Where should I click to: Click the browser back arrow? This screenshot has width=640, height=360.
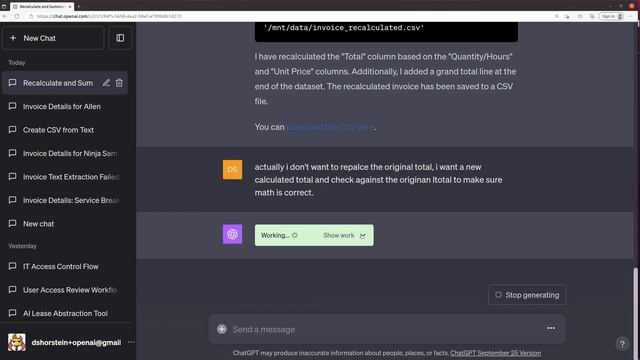(4, 16)
